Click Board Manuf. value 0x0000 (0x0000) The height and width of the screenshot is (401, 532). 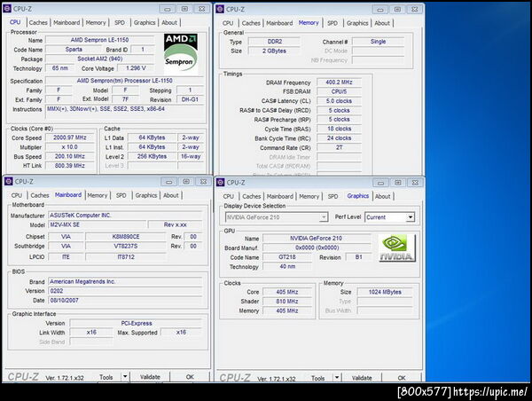click(x=317, y=248)
